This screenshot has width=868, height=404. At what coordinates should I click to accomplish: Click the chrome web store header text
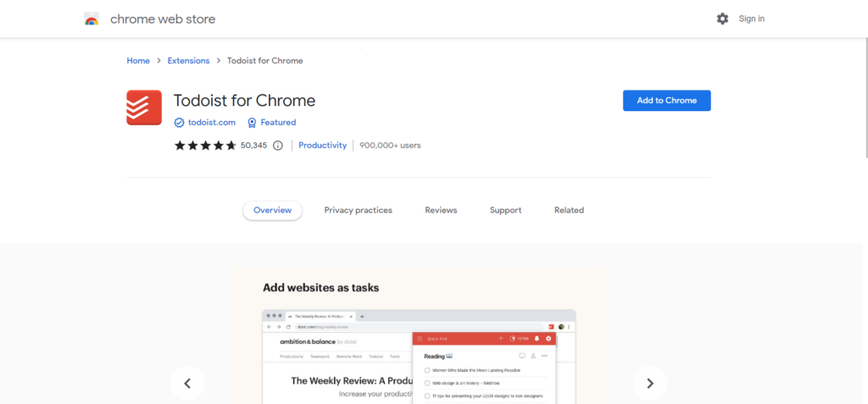(x=163, y=19)
